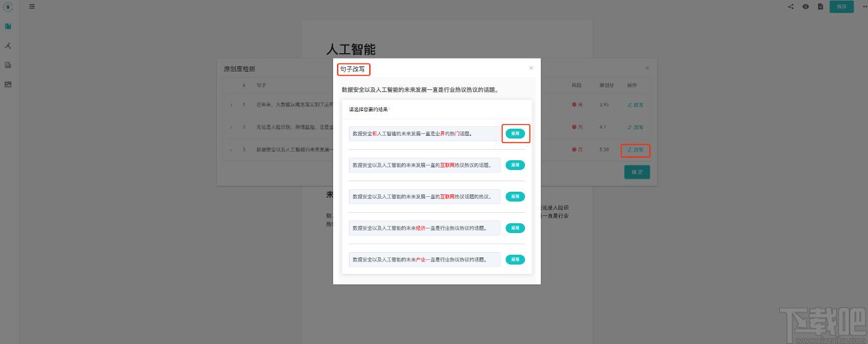Click the 原创度检测 panel title
This screenshot has height=344, width=868.
point(239,68)
